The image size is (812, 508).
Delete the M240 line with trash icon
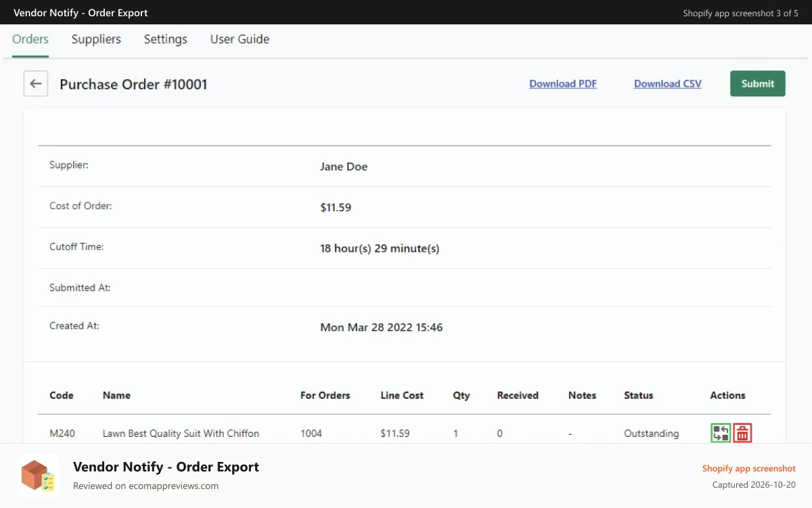pos(742,433)
